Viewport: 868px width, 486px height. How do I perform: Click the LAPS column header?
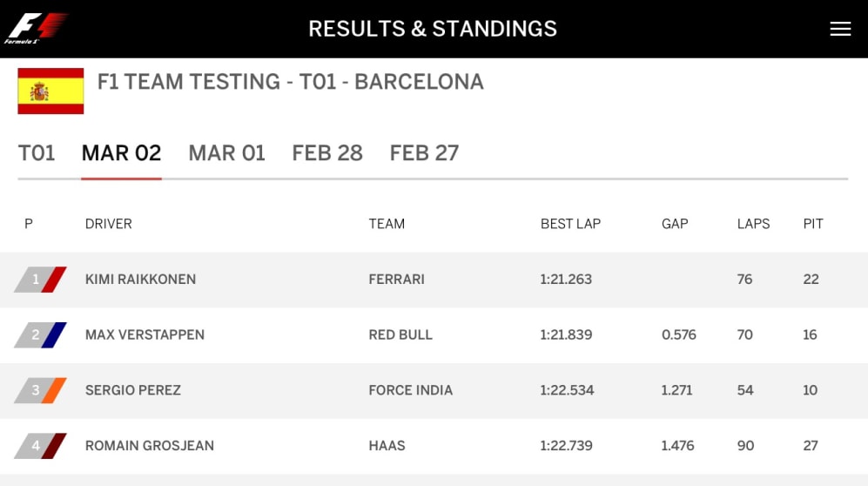(x=753, y=224)
